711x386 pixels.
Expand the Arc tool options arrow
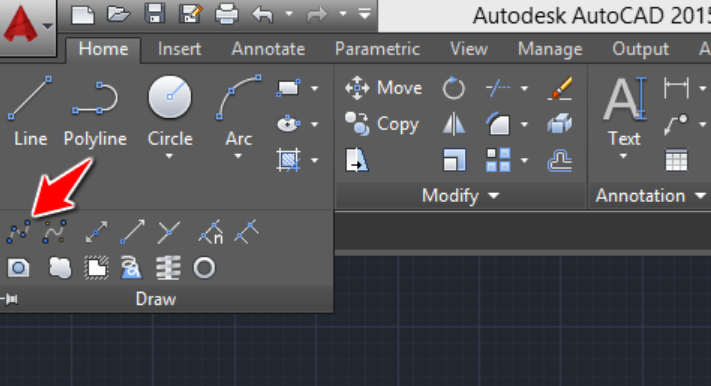[x=238, y=156]
